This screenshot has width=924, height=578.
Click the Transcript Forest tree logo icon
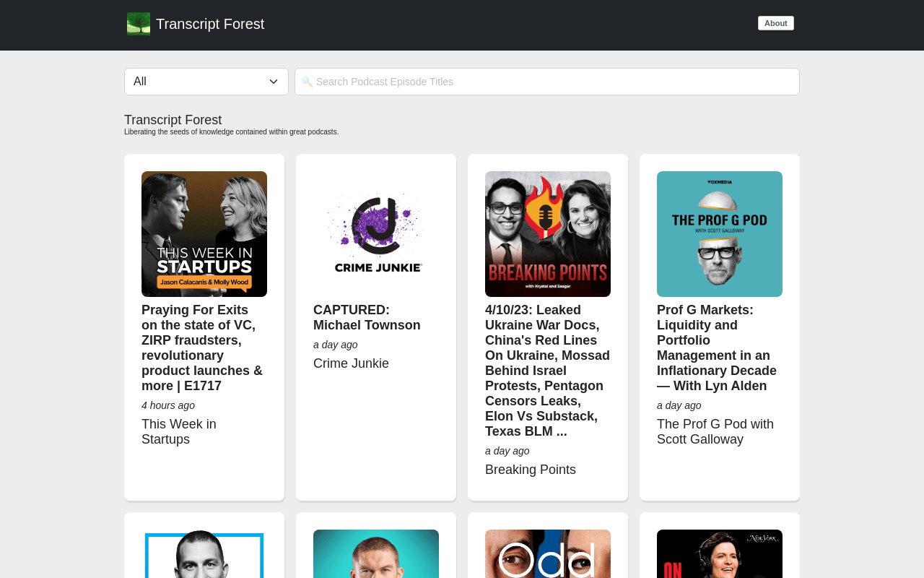(x=139, y=24)
